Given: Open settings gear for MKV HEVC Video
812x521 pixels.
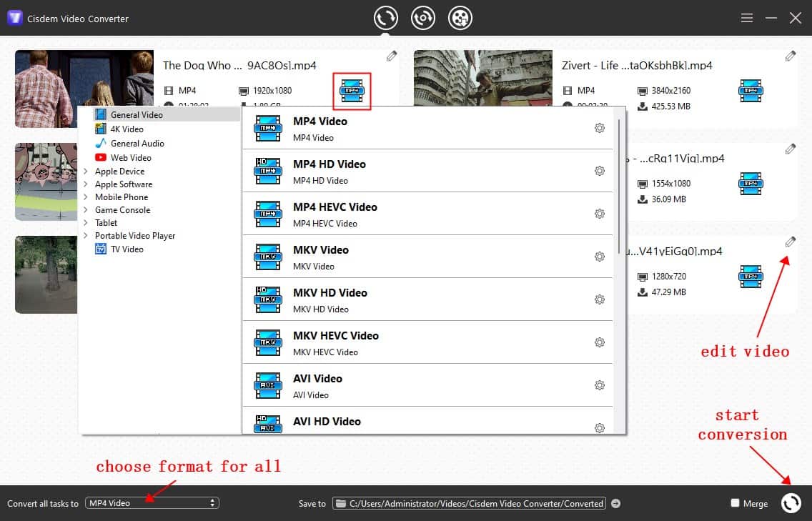Looking at the screenshot, I should (x=600, y=342).
